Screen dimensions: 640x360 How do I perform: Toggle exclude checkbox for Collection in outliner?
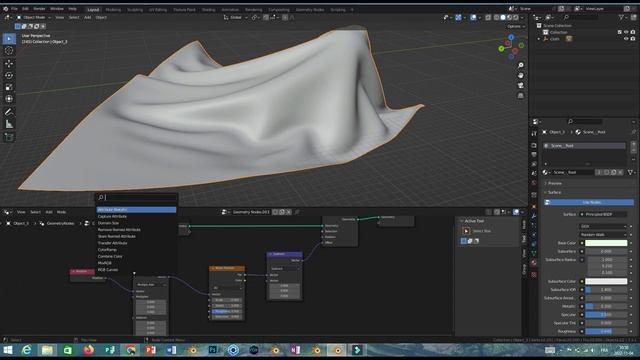tap(620, 32)
